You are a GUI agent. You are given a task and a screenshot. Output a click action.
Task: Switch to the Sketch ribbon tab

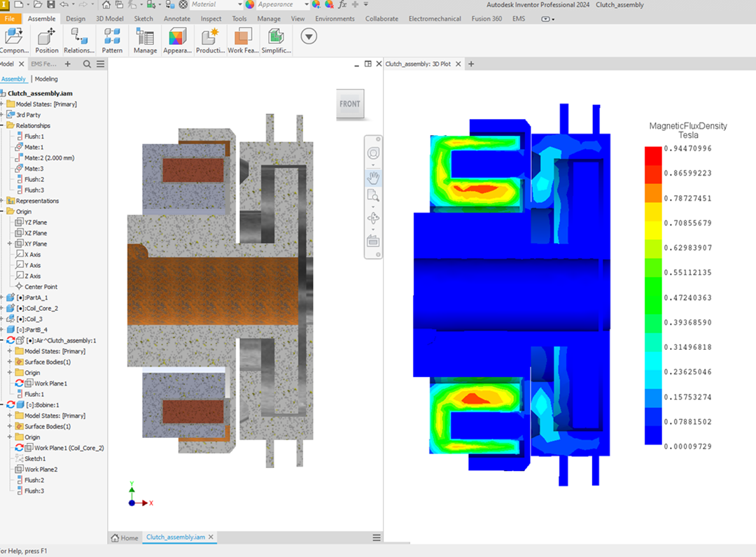143,19
